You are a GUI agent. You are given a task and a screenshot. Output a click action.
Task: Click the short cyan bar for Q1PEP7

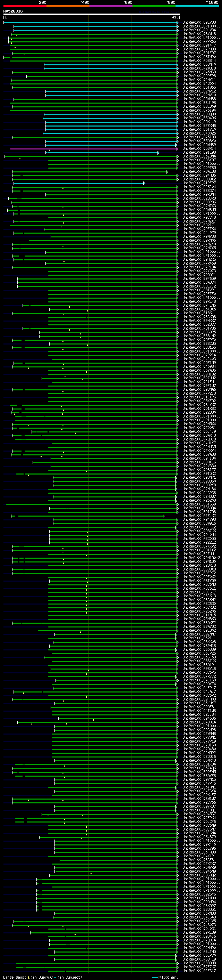point(79,183)
